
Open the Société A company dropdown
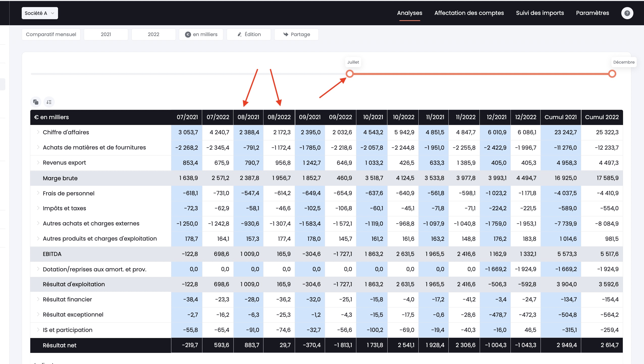click(40, 13)
